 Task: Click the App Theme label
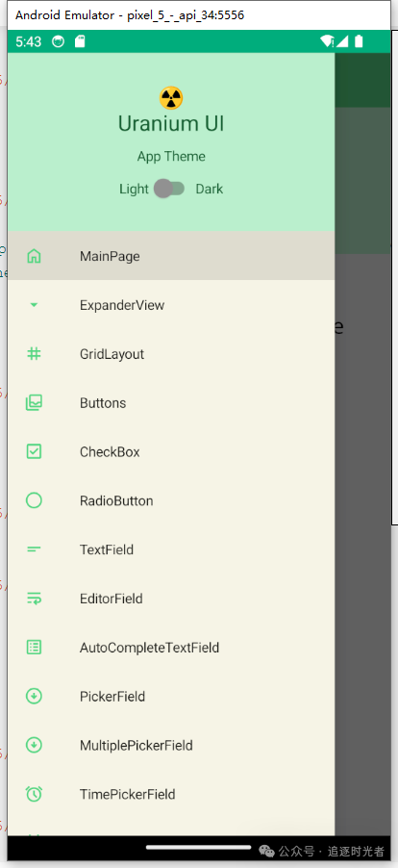(x=171, y=157)
